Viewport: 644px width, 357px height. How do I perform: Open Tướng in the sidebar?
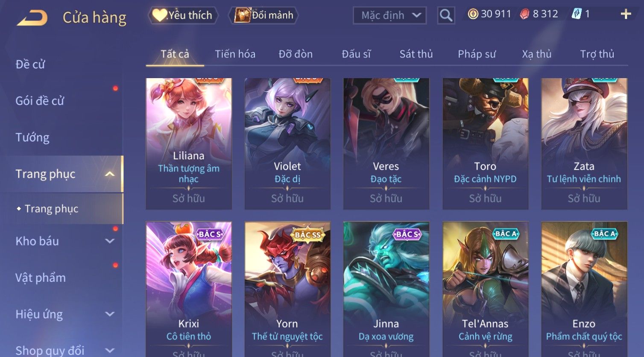tap(32, 137)
